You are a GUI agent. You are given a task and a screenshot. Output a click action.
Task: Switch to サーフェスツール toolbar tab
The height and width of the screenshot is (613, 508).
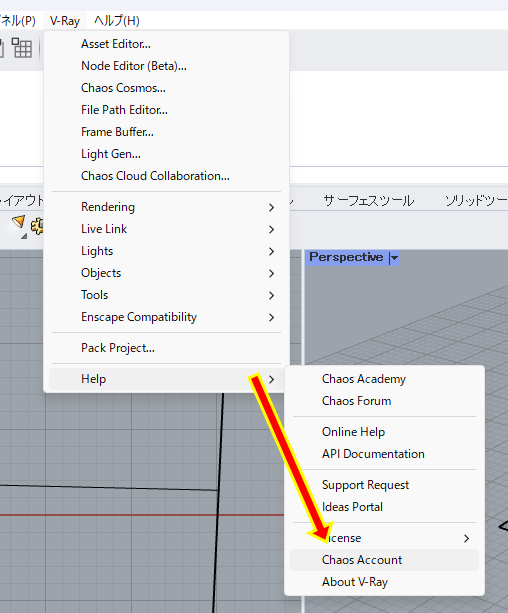pos(368,201)
